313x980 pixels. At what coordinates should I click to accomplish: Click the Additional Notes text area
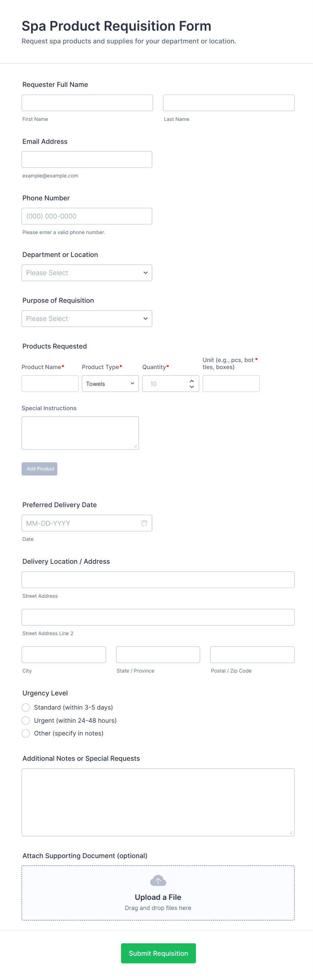pos(158,802)
